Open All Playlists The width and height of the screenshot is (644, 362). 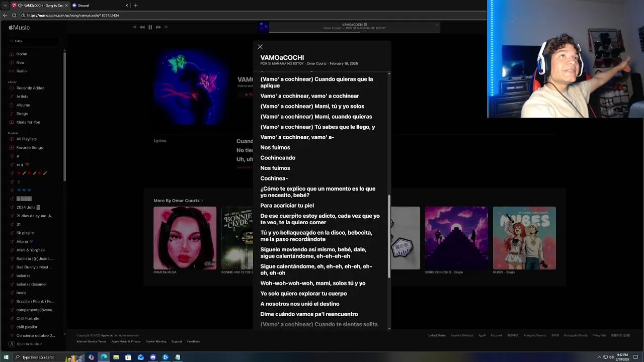(26, 139)
